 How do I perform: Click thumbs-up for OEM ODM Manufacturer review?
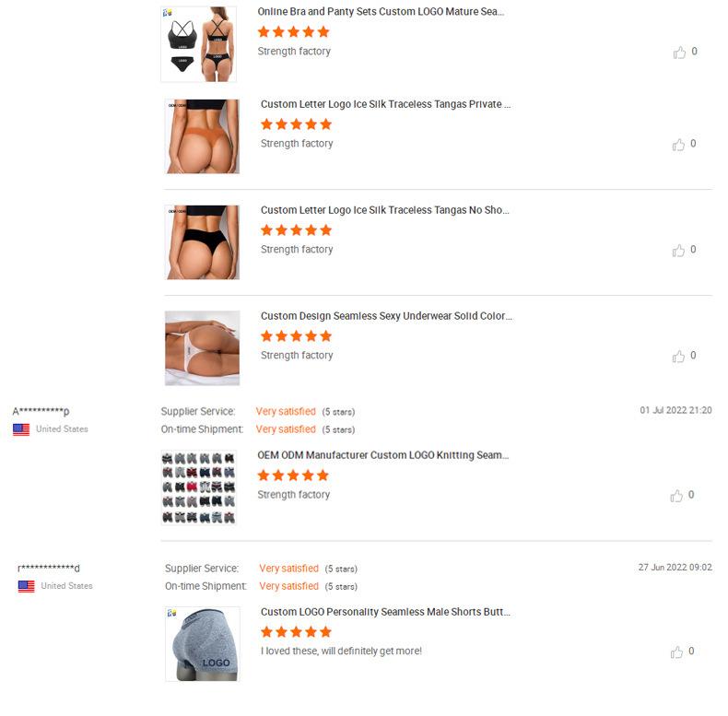(676, 496)
